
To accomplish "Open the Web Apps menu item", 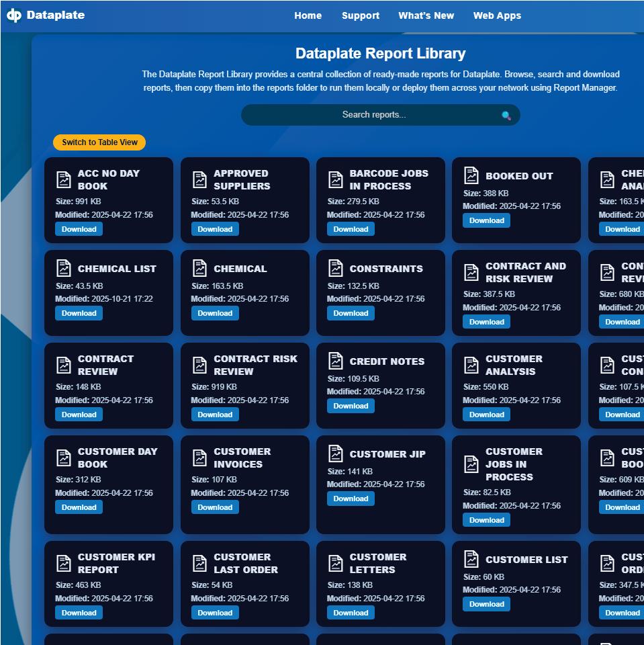I will tap(497, 15).
